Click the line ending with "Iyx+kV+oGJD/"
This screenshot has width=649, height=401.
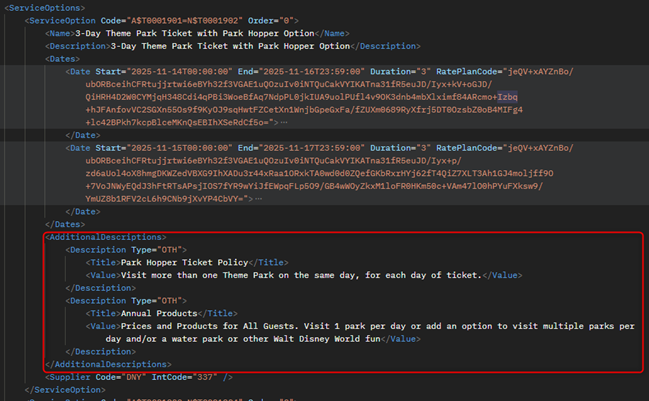289,84
